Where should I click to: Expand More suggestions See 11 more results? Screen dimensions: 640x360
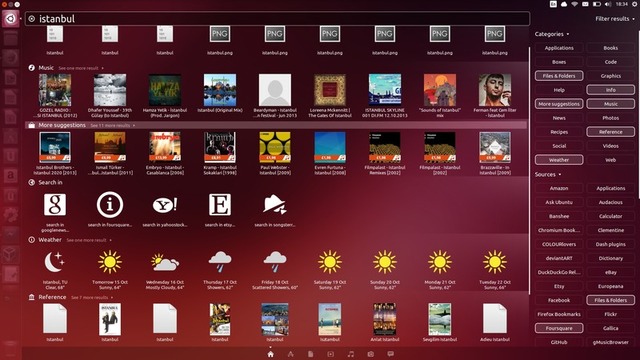tap(112, 126)
